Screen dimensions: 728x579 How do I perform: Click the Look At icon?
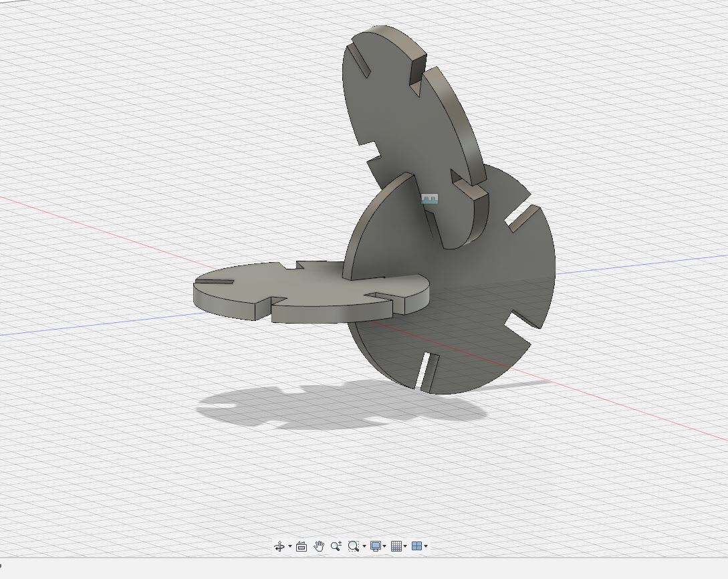point(301,546)
